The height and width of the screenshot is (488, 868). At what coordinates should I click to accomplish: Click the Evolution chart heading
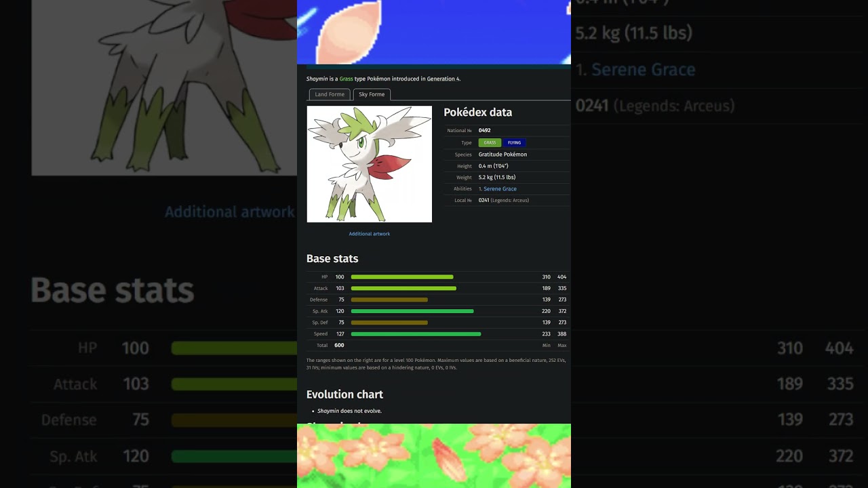click(x=344, y=394)
